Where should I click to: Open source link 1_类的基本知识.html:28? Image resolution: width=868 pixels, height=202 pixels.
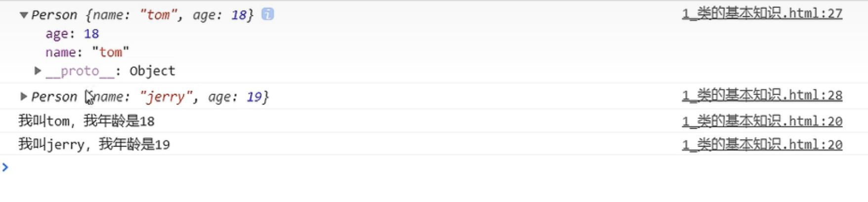pyautogui.click(x=762, y=95)
